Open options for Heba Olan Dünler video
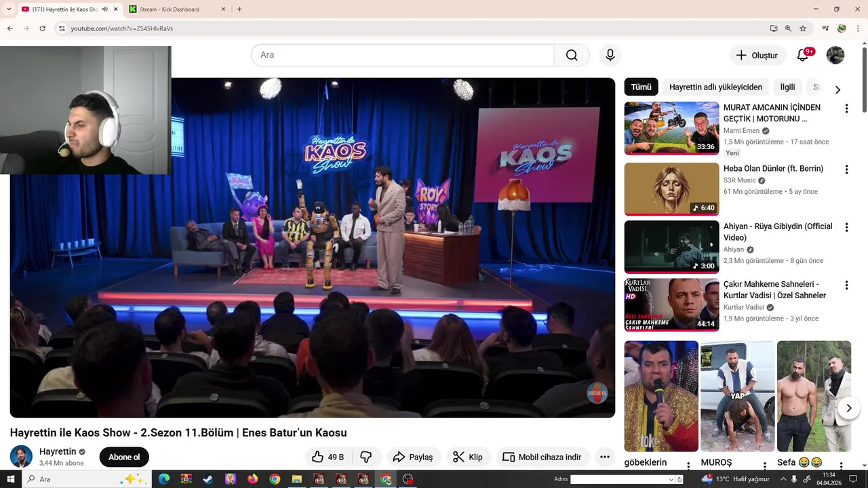 tap(846, 169)
